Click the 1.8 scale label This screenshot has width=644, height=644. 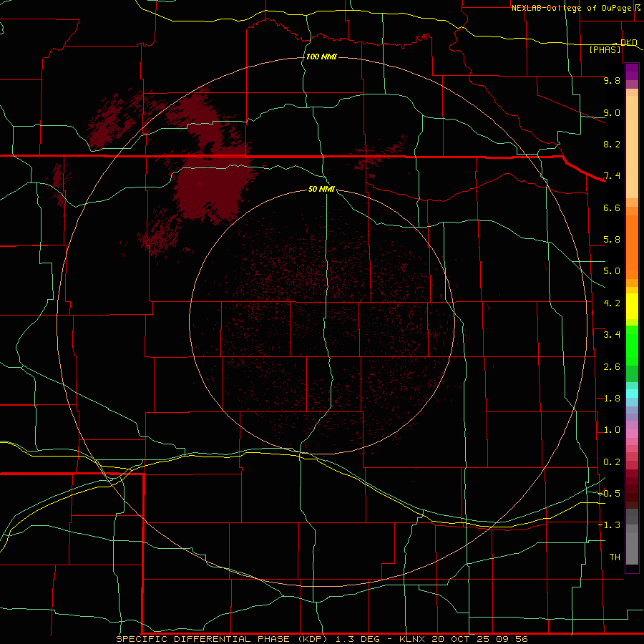pos(612,399)
